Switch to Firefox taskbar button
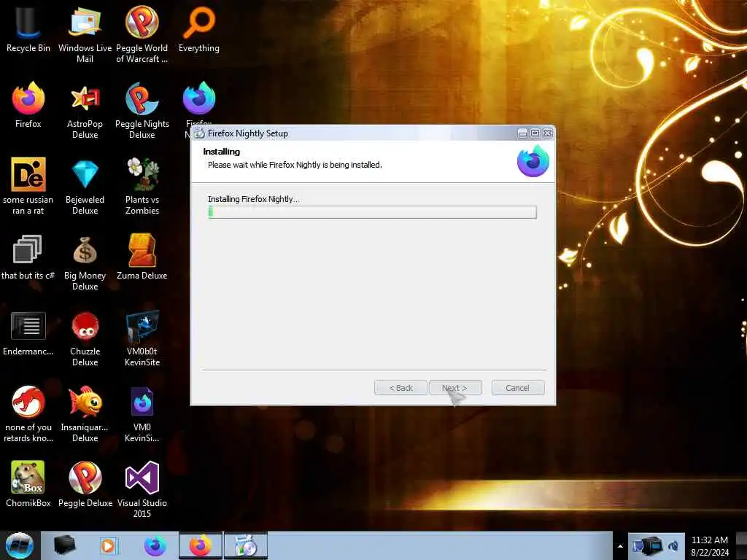747x560 pixels. [x=201, y=545]
